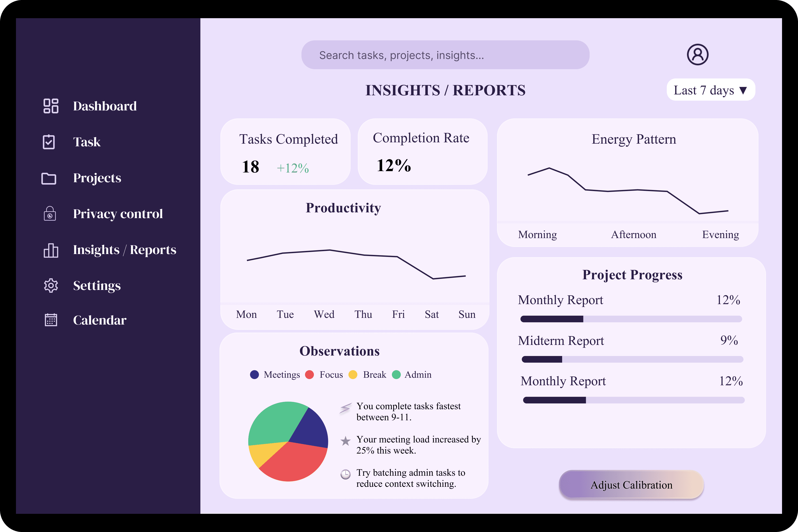Click into the search tasks field

click(x=445, y=55)
